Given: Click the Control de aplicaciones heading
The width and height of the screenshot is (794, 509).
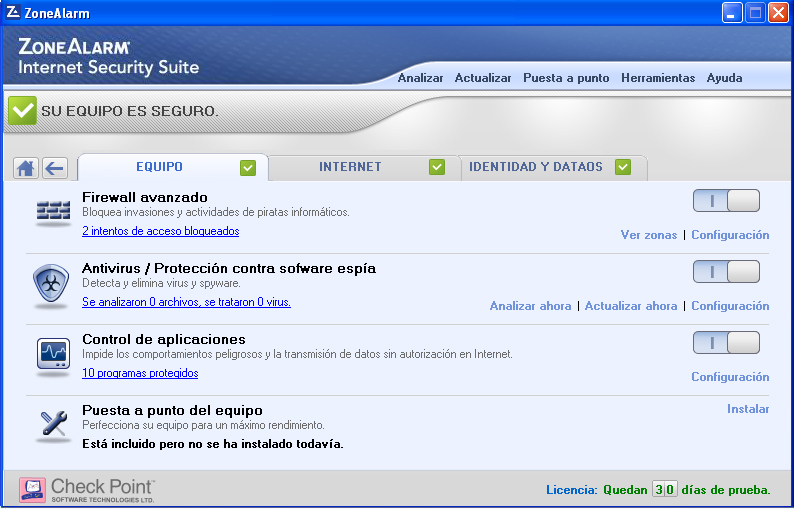Looking at the screenshot, I should coord(164,339).
